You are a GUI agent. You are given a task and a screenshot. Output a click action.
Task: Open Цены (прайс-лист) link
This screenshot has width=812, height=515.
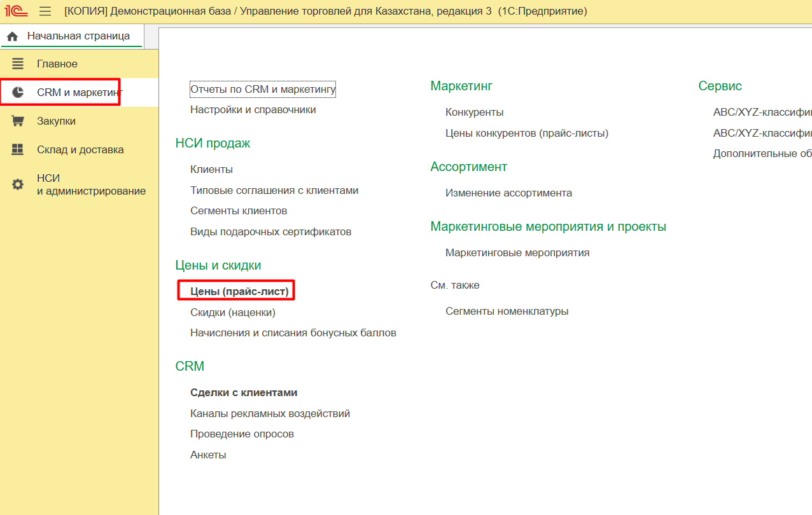click(239, 291)
